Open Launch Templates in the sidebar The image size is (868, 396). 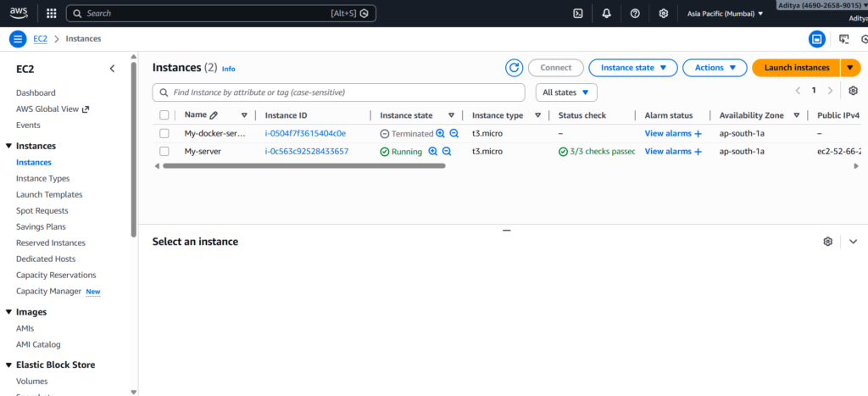click(x=49, y=194)
